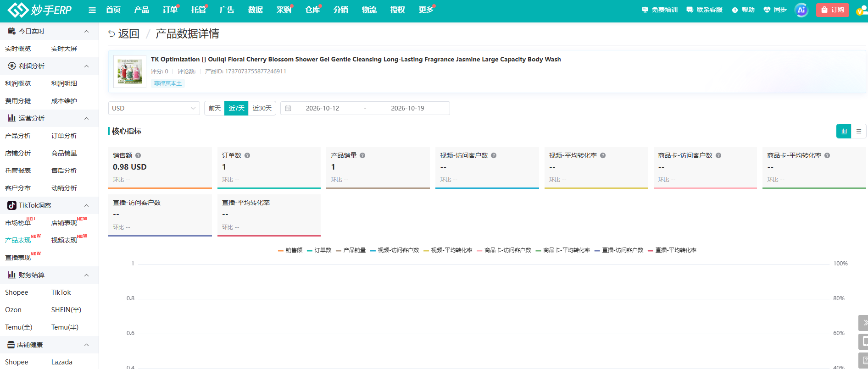Screen dimensions: 868x369
Task: Open 产品表现 in the sidebar
Action: click(x=18, y=240)
